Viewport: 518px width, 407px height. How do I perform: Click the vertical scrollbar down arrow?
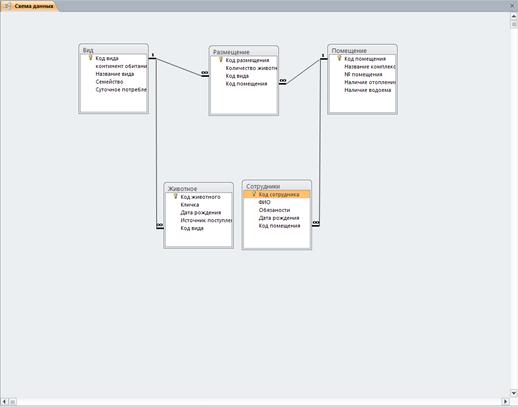click(514, 394)
